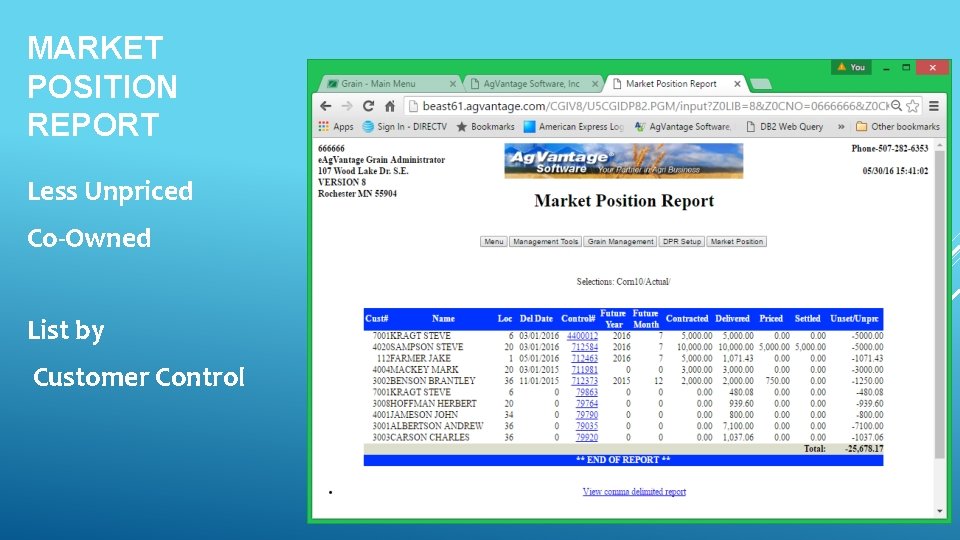
Task: Open control number 79863 link
Action: (x=587, y=392)
